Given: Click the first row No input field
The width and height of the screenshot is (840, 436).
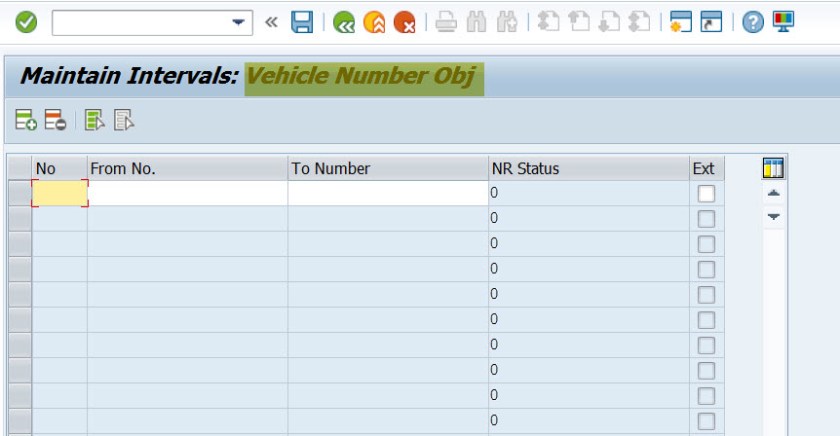Looking at the screenshot, I should tap(60, 193).
